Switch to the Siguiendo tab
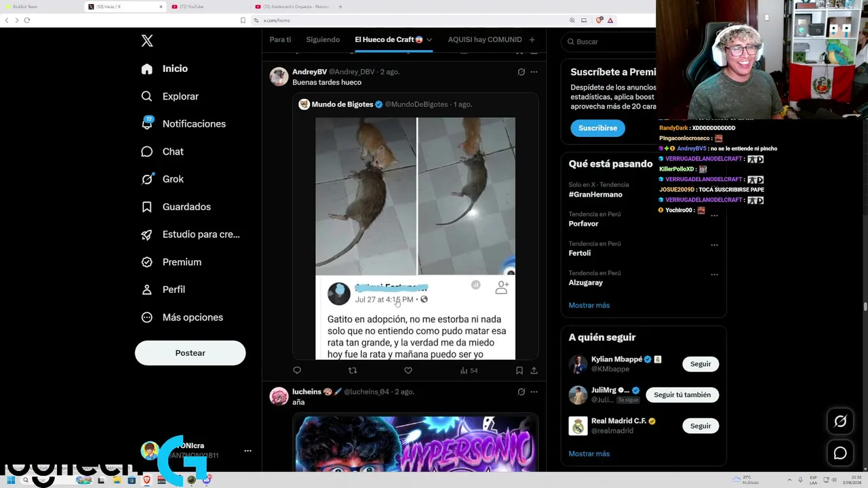Screen dimensions: 868x488 pyautogui.click(x=323, y=39)
